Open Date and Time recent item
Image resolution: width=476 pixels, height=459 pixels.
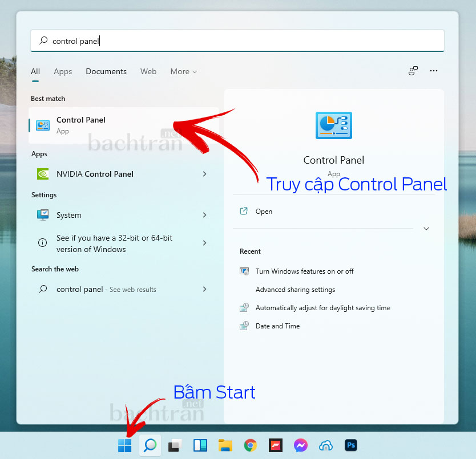(x=277, y=326)
